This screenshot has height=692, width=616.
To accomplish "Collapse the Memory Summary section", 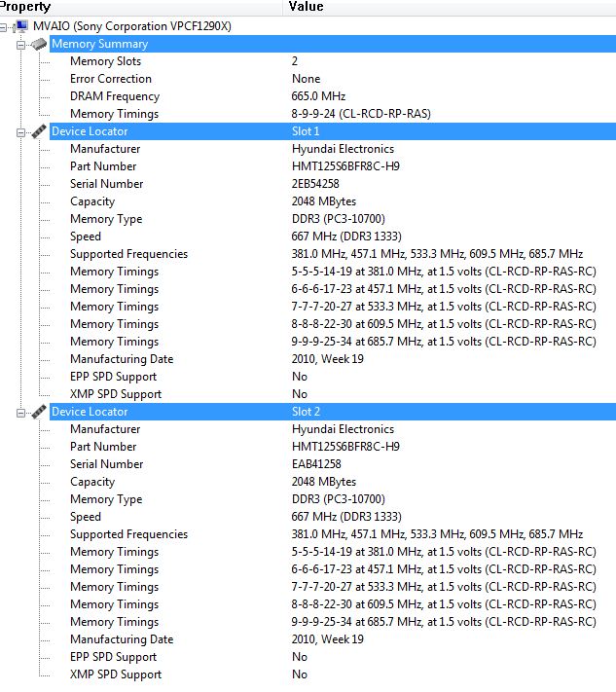I will click(20, 45).
